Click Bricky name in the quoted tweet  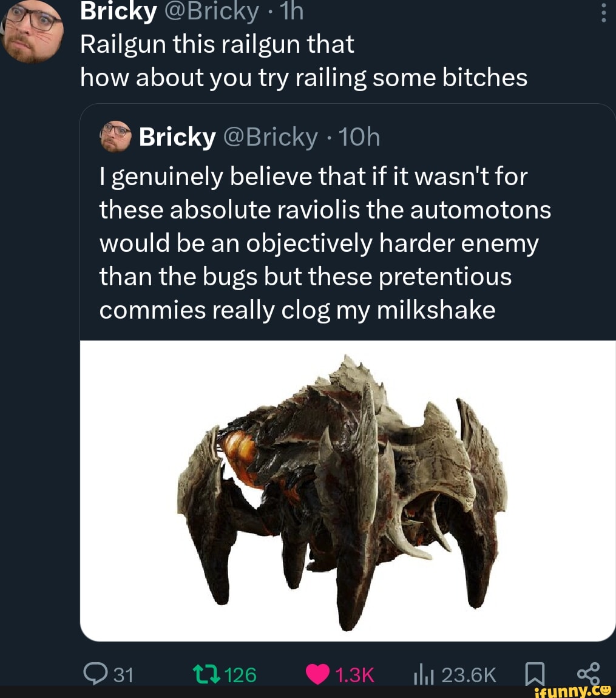click(177, 138)
